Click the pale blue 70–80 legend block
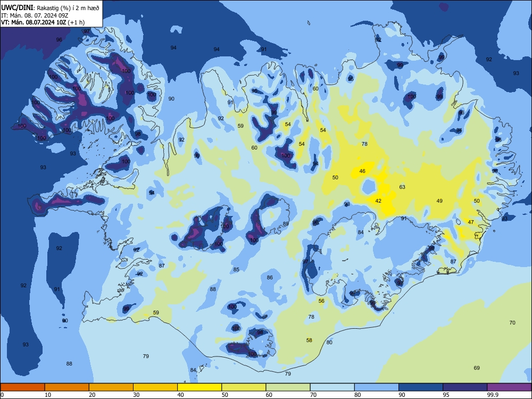The height and width of the screenshot is (399, 532). [332, 387]
